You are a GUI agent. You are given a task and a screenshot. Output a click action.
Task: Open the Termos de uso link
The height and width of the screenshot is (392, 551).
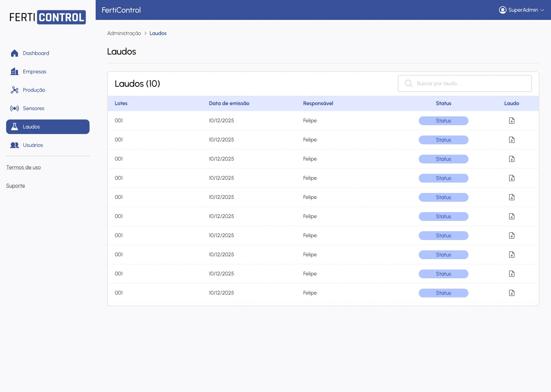click(23, 167)
